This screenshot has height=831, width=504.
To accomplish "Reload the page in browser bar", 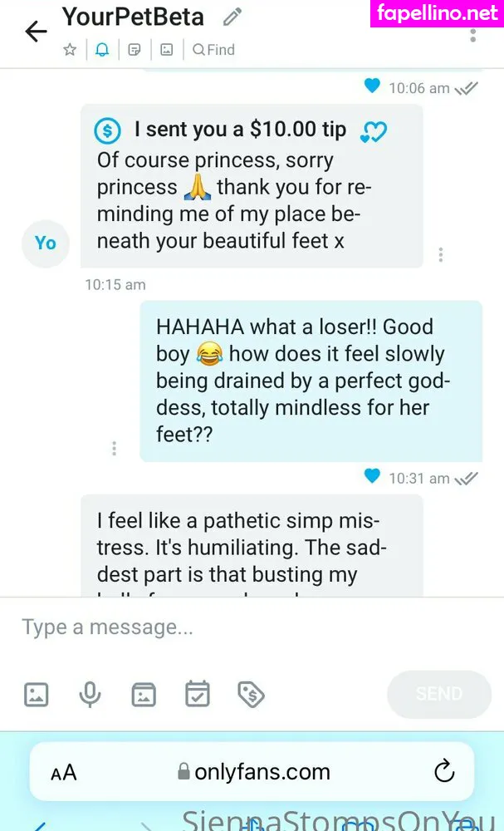I will tap(443, 771).
